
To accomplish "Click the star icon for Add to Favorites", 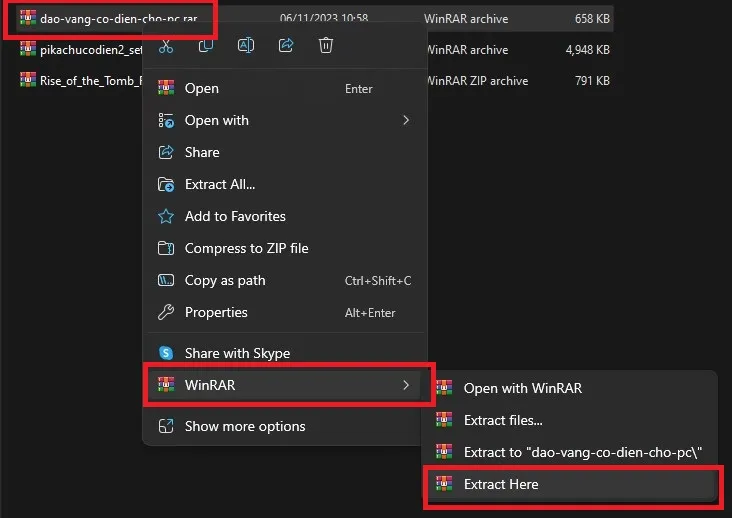I will 166,216.
